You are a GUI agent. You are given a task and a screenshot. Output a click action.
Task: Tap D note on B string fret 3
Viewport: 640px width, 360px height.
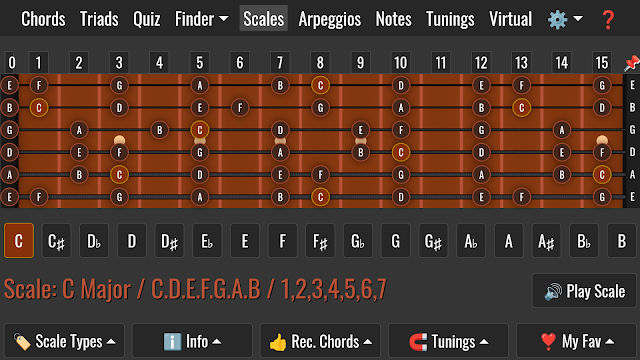click(x=119, y=108)
